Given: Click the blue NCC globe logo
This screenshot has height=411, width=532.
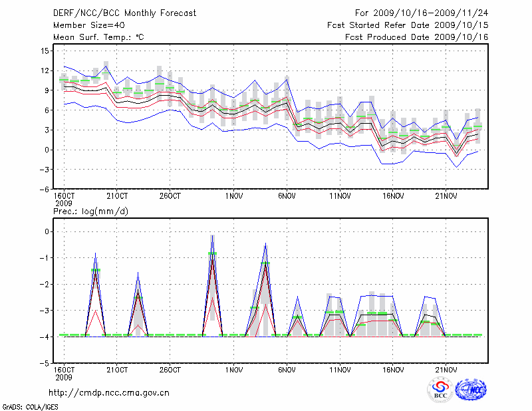Looking at the screenshot, I should [470, 391].
